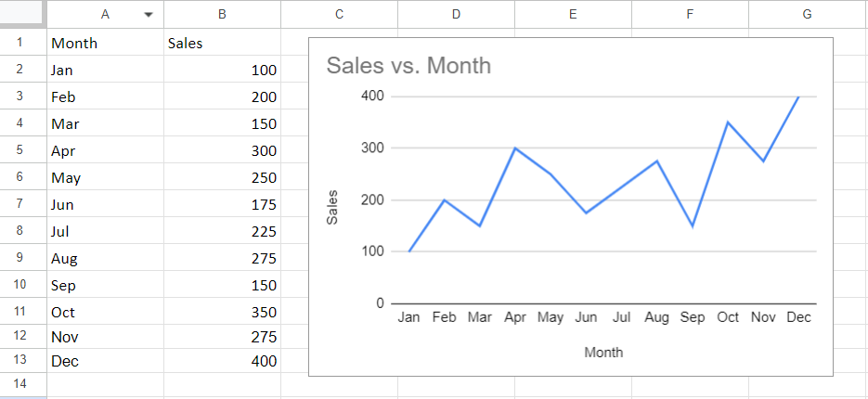This screenshot has width=868, height=399.
Task: Click the select-all corner box
Action: coord(21,14)
